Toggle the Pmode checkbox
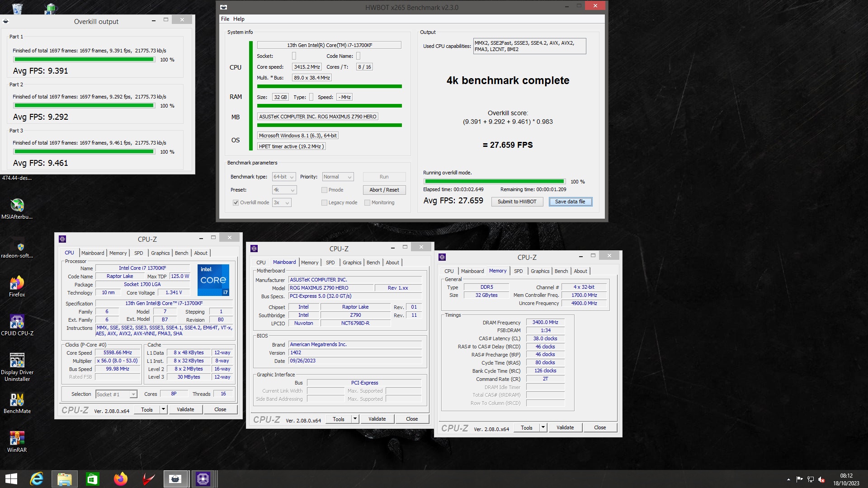The width and height of the screenshot is (868, 488). coord(324,190)
